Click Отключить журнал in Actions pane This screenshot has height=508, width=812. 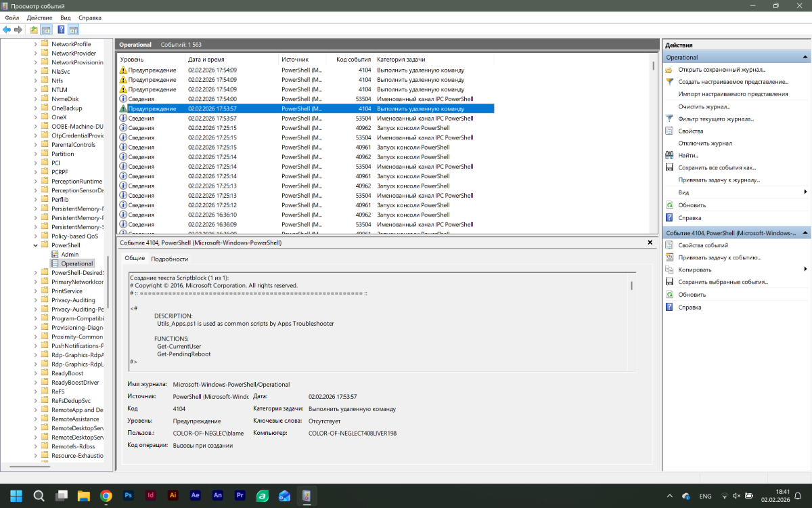[x=705, y=144]
